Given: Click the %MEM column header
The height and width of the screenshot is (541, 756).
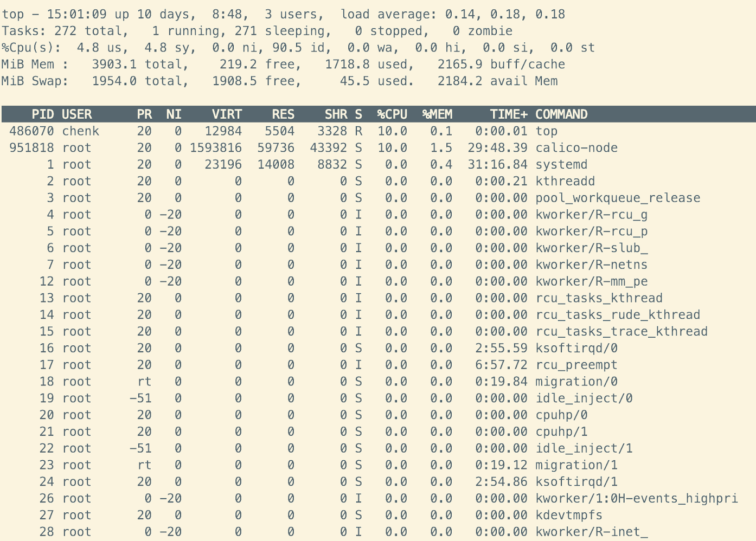Looking at the screenshot, I should coord(437,114).
